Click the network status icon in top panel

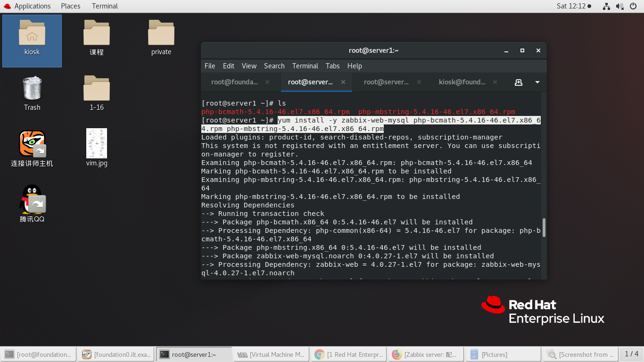tap(606, 6)
